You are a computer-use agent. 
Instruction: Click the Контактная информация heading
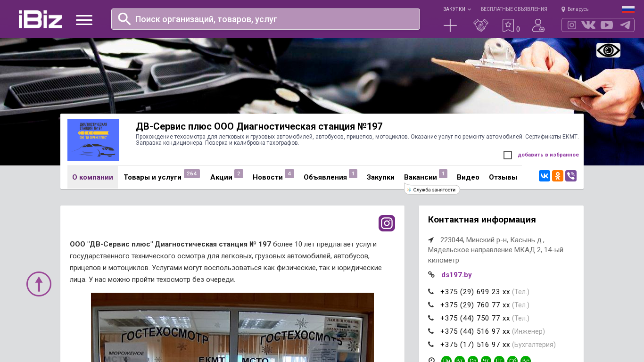click(x=482, y=220)
